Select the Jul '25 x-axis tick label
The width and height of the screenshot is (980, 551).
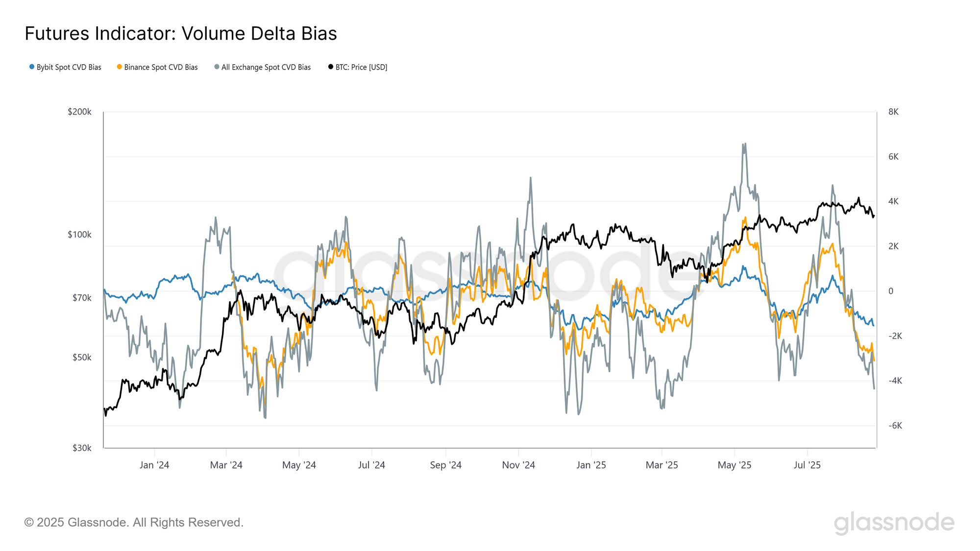tap(807, 465)
